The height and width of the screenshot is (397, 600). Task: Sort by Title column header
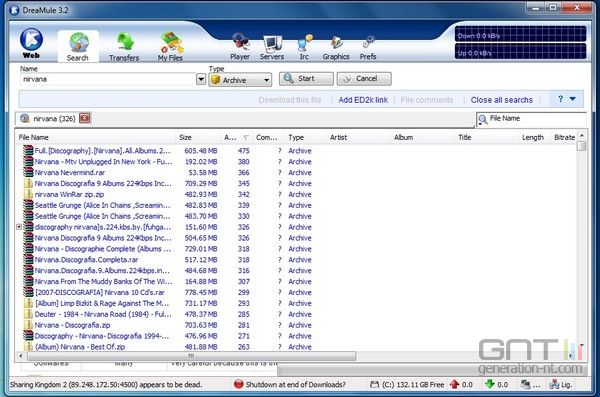point(487,137)
